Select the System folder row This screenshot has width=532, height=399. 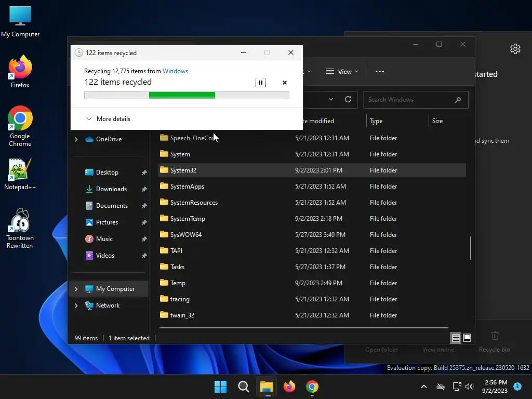pos(312,154)
